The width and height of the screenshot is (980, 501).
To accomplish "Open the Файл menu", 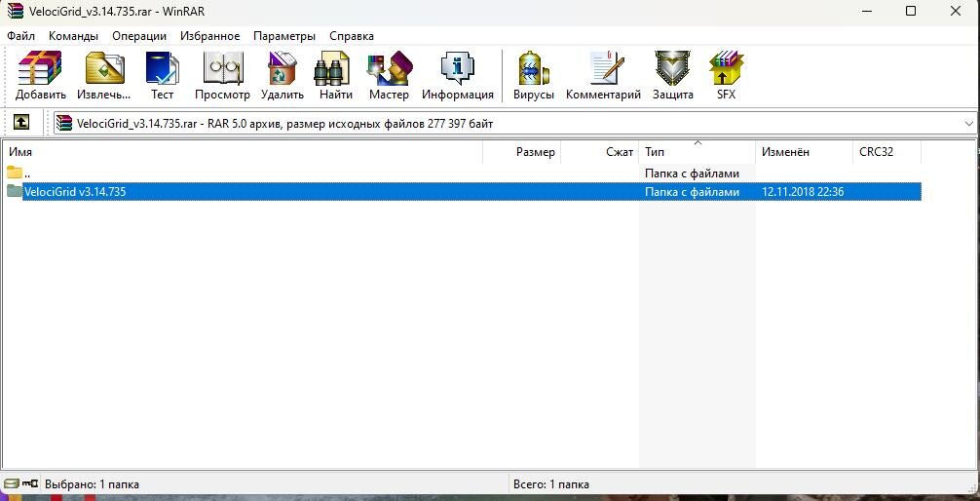I will coord(21,36).
